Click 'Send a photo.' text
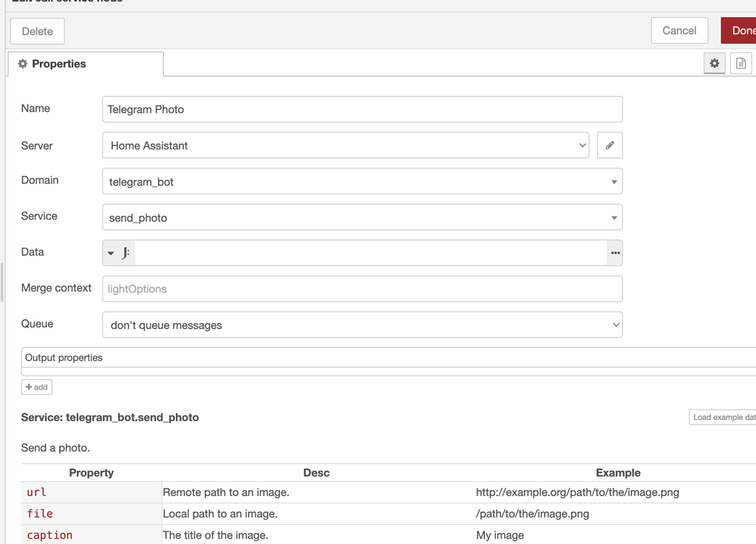 55,448
